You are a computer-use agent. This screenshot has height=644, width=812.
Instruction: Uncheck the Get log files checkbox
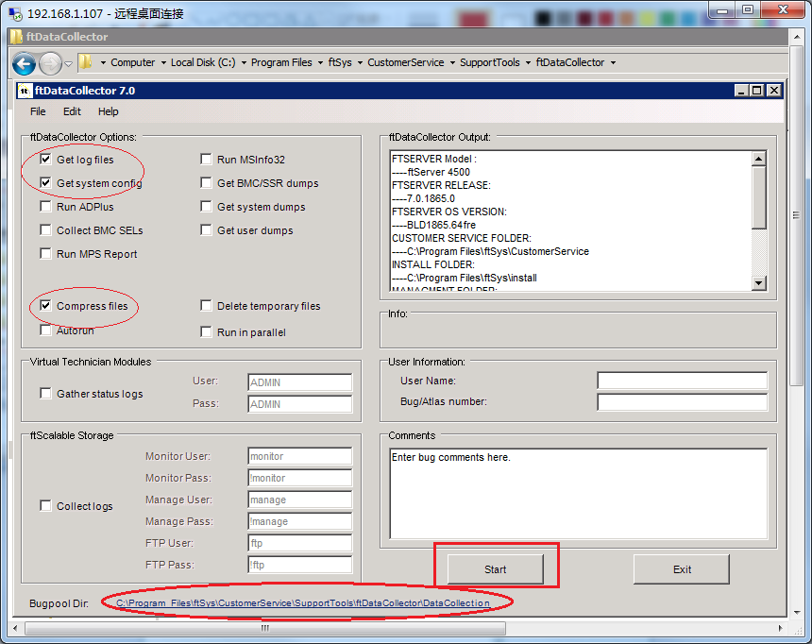(x=45, y=159)
